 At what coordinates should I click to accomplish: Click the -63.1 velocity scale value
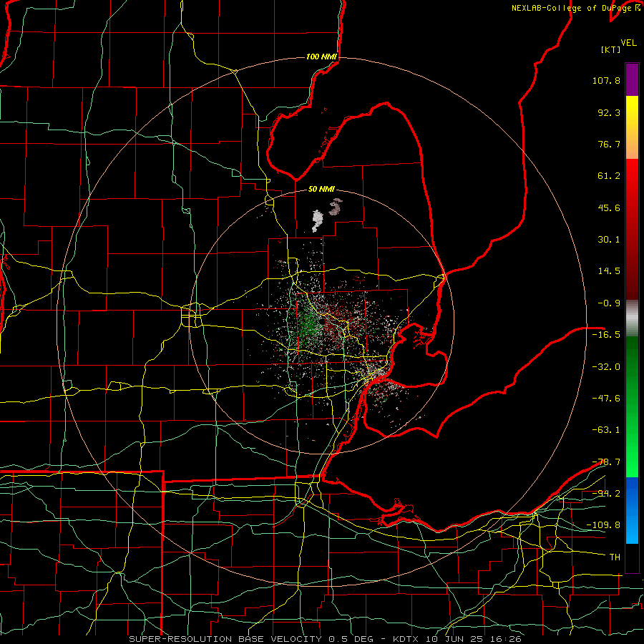coord(606,430)
